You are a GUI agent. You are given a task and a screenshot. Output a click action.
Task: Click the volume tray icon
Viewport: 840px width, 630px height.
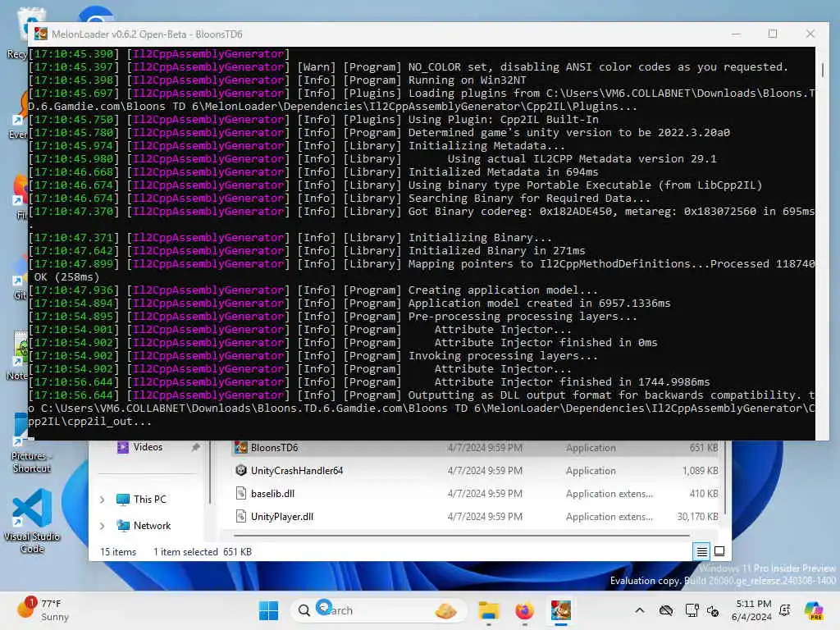point(713,610)
